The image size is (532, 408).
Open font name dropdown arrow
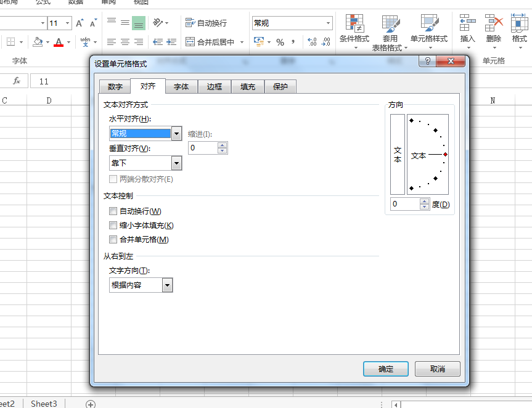pyautogui.click(x=43, y=23)
